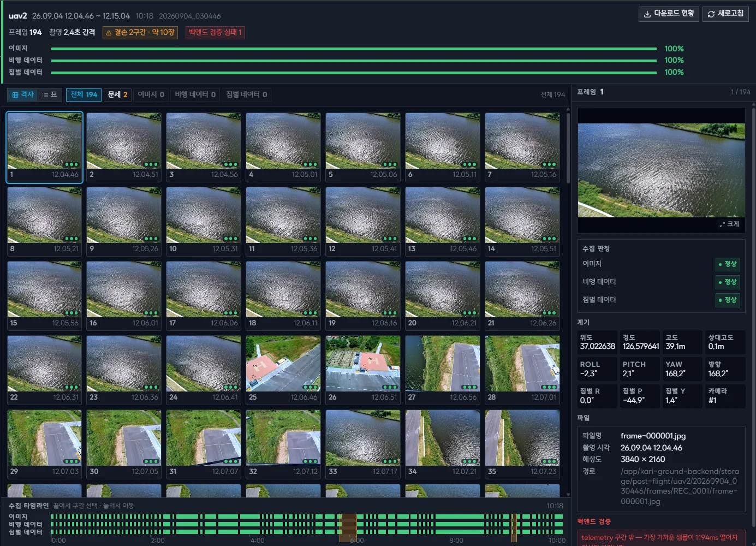Enlarge the preview with 크게
The height and width of the screenshot is (546, 756).
(729, 224)
